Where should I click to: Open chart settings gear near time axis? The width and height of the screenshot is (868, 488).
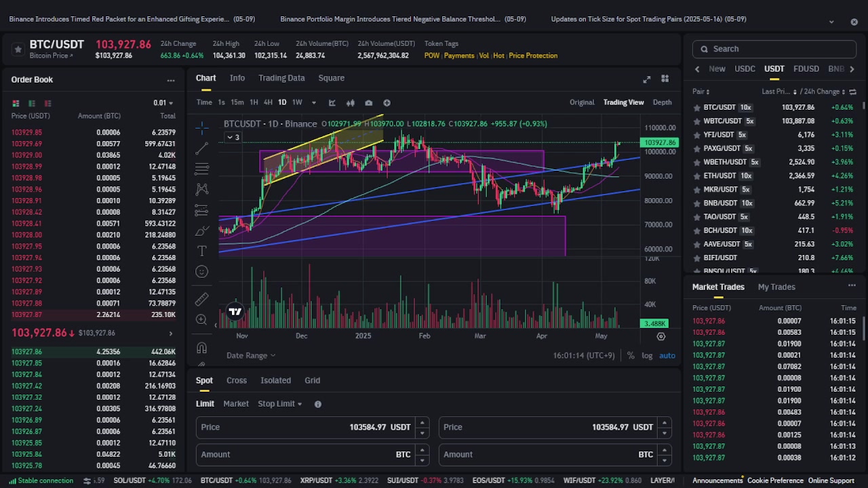pyautogui.click(x=661, y=336)
